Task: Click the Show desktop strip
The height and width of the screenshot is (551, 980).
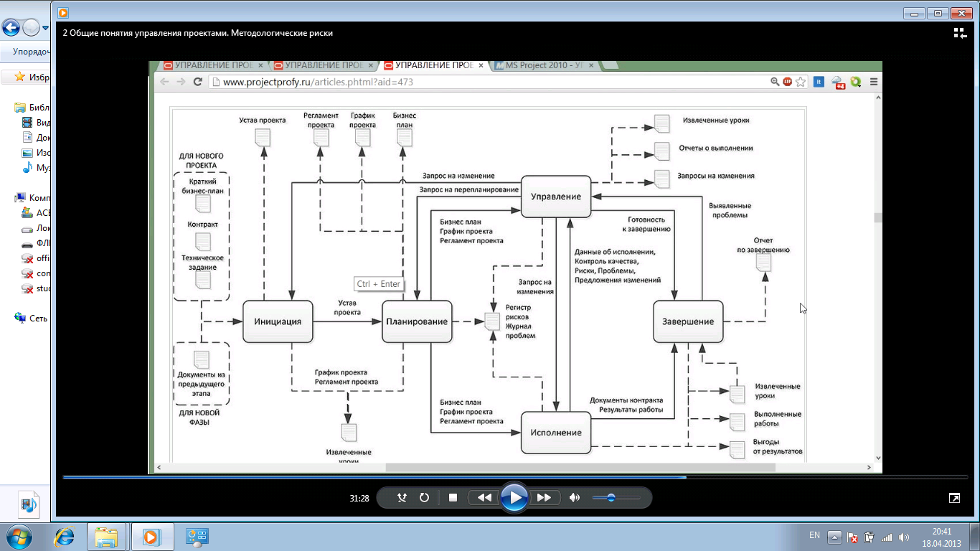Action: click(975, 537)
